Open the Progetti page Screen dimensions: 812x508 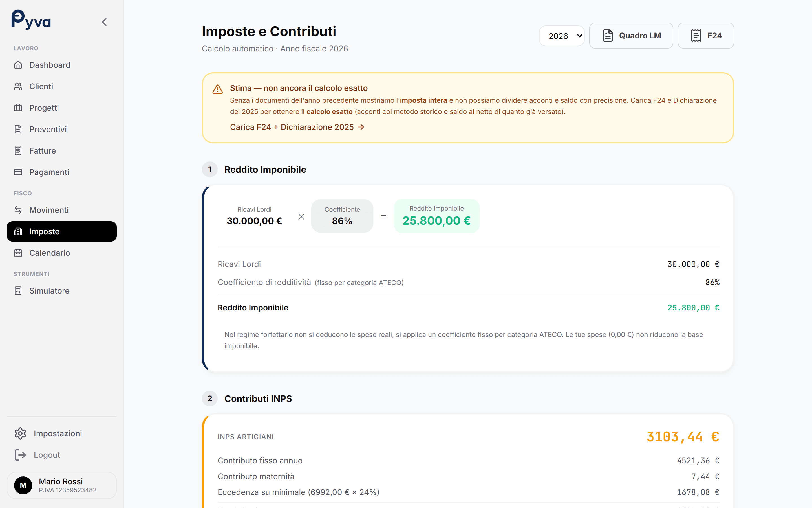62,108
